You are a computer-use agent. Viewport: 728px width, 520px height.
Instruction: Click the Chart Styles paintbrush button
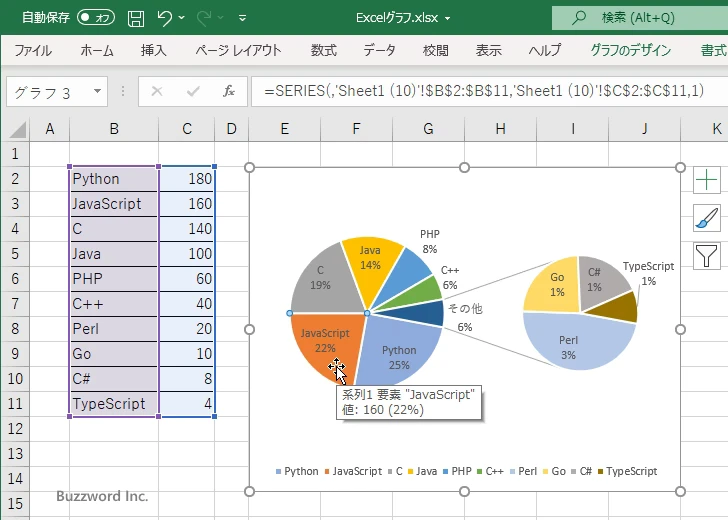point(707,218)
